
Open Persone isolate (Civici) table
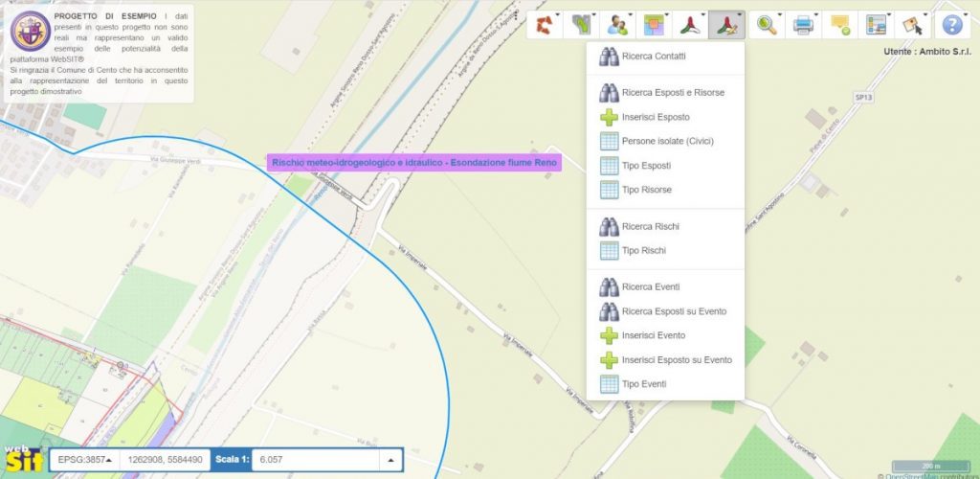pyautogui.click(x=667, y=141)
